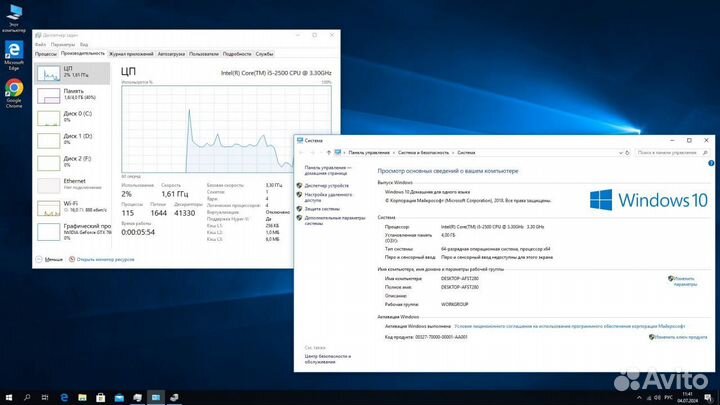Select the ЦП performance graph item
Viewport: 720px width, 405px height.
pyautogui.click(x=72, y=73)
